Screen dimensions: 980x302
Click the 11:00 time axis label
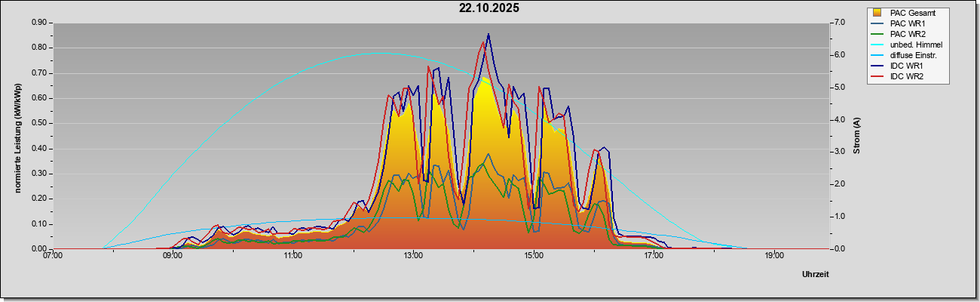tap(293, 255)
